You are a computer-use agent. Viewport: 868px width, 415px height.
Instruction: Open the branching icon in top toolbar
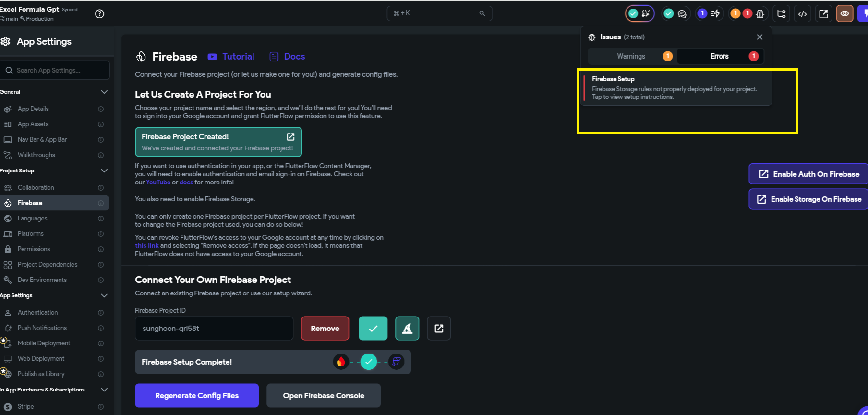(782, 14)
